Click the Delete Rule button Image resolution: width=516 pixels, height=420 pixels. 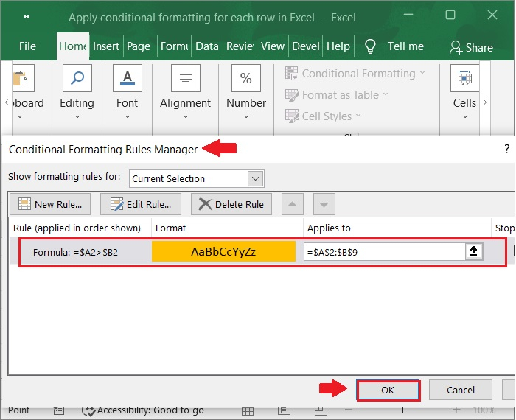[x=231, y=204]
